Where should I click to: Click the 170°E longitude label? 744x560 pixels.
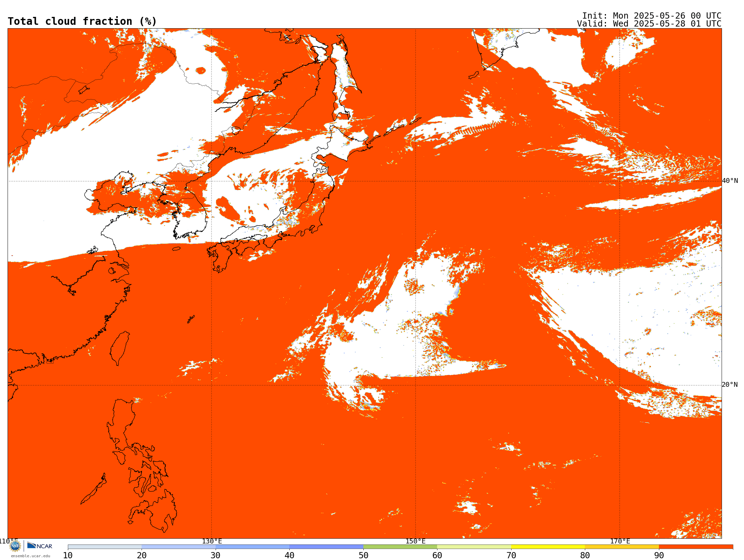click(x=620, y=541)
